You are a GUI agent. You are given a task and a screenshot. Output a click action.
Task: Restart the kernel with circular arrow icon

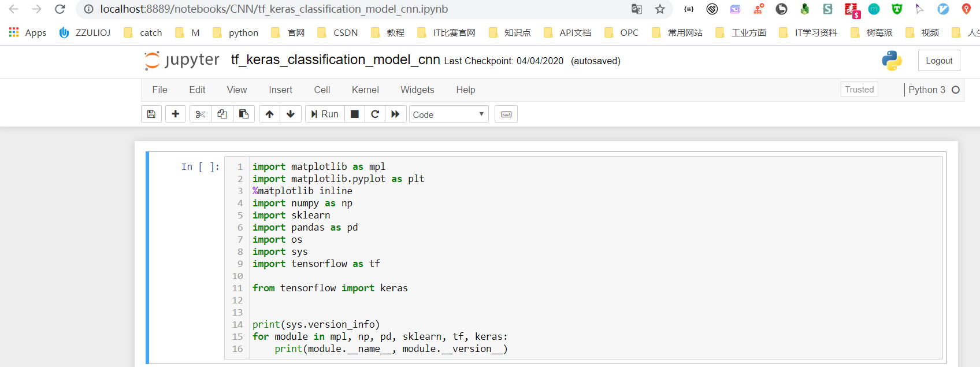click(x=375, y=114)
